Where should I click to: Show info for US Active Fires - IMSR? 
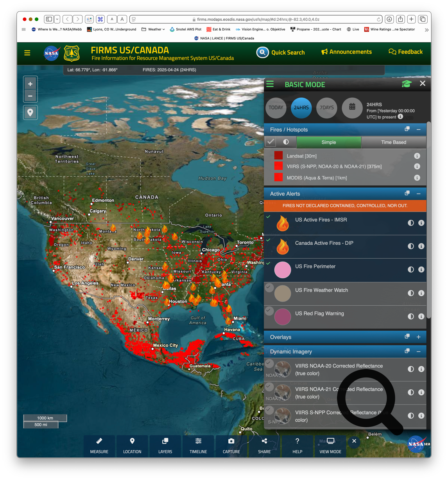[421, 223]
